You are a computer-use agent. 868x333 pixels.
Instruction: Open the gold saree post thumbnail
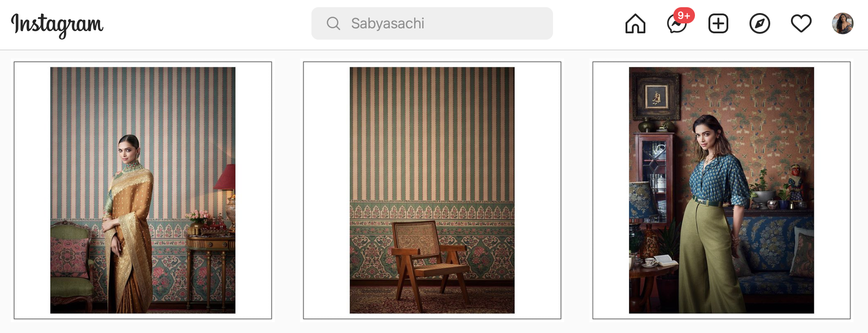pos(143,190)
